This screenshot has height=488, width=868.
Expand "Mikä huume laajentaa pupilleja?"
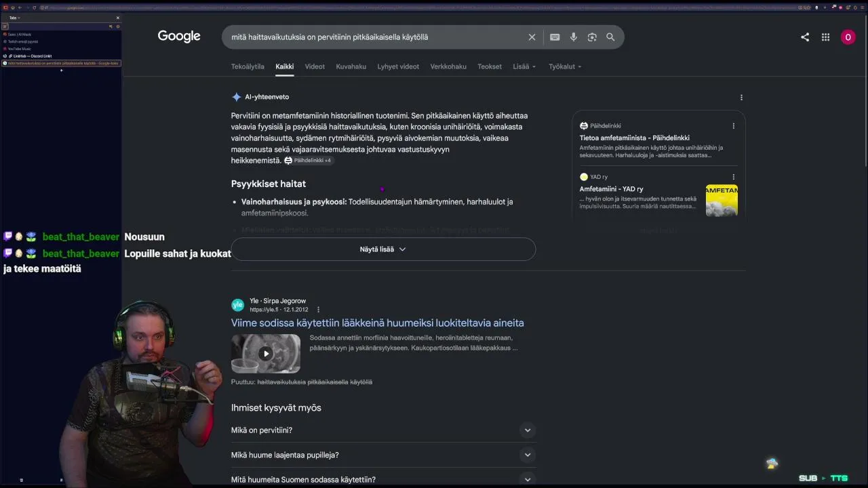(383, 455)
